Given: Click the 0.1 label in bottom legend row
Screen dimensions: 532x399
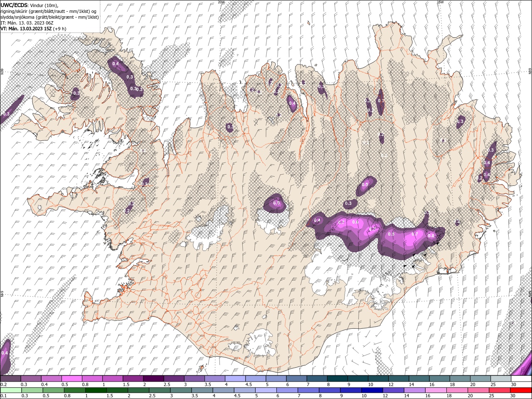Looking at the screenshot, I should click(x=3, y=396).
